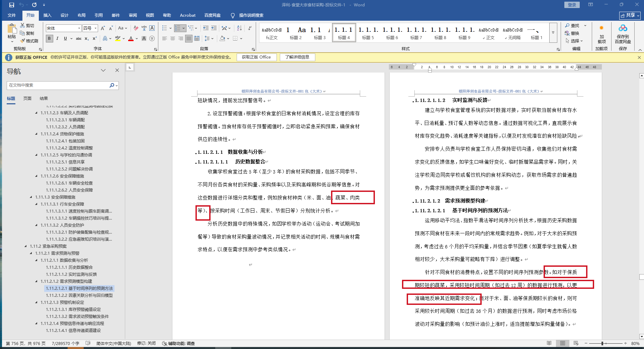Collapse the 1.11.2.1.3 预警机制设定 heading
The height and width of the screenshot is (349, 644).
36,303
